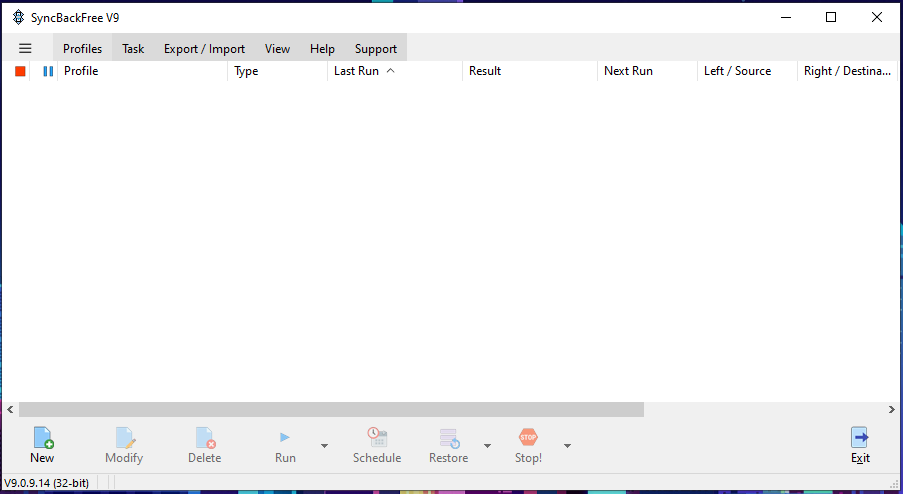Close the SyncBackFree window
The width and height of the screenshot is (903, 494).
[x=877, y=17]
